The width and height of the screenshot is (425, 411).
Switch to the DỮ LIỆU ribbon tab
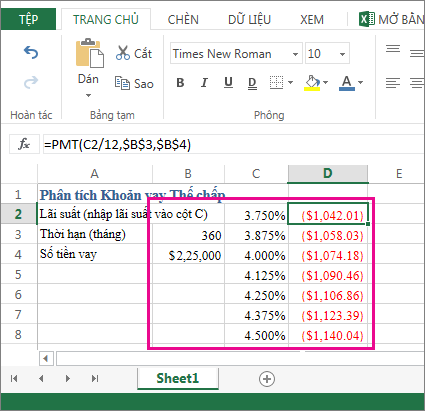(249, 19)
